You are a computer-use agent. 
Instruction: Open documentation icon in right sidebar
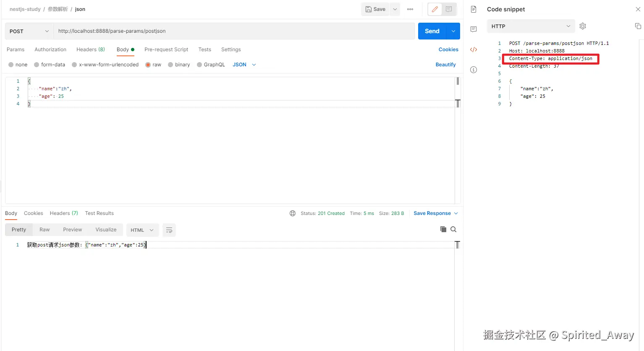point(474,9)
